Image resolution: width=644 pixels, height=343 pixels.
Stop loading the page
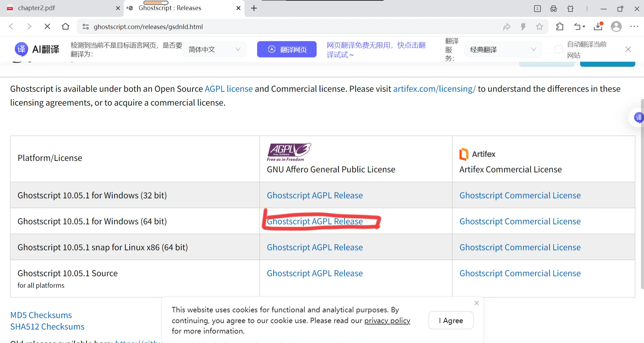point(47,27)
